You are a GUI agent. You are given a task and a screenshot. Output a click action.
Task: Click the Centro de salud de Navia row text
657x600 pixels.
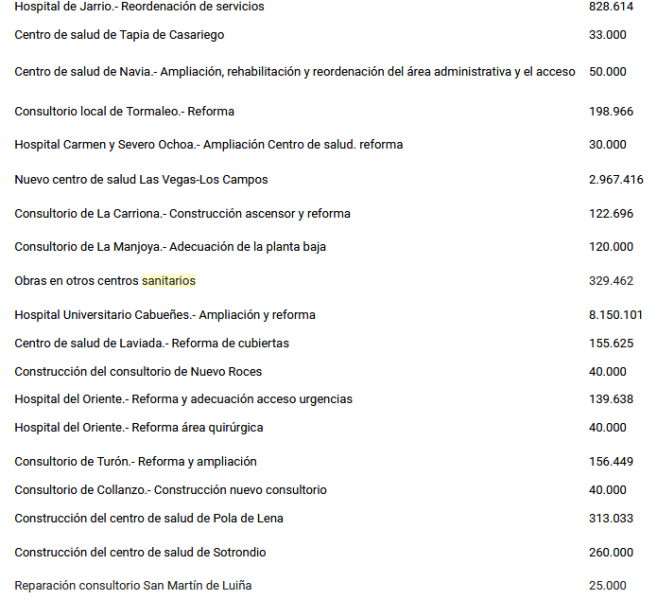pos(295,72)
